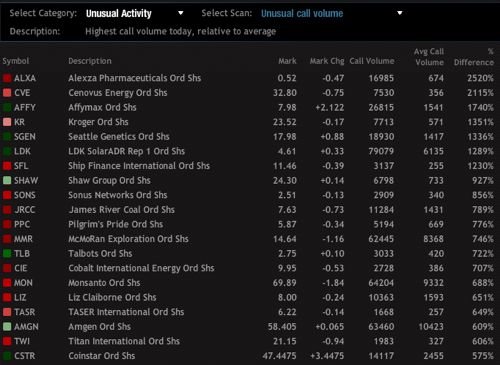Viewport: 500px width, 365px height.
Task: Click the red indicator square beside TWI
Action: (7, 341)
